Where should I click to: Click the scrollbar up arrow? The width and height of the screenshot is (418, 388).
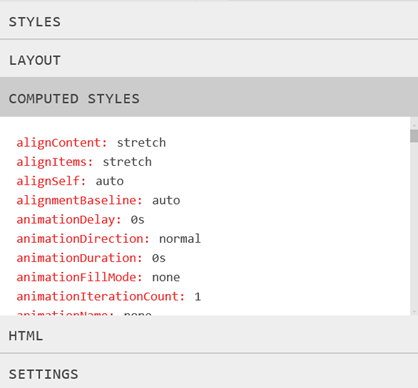[414, 125]
